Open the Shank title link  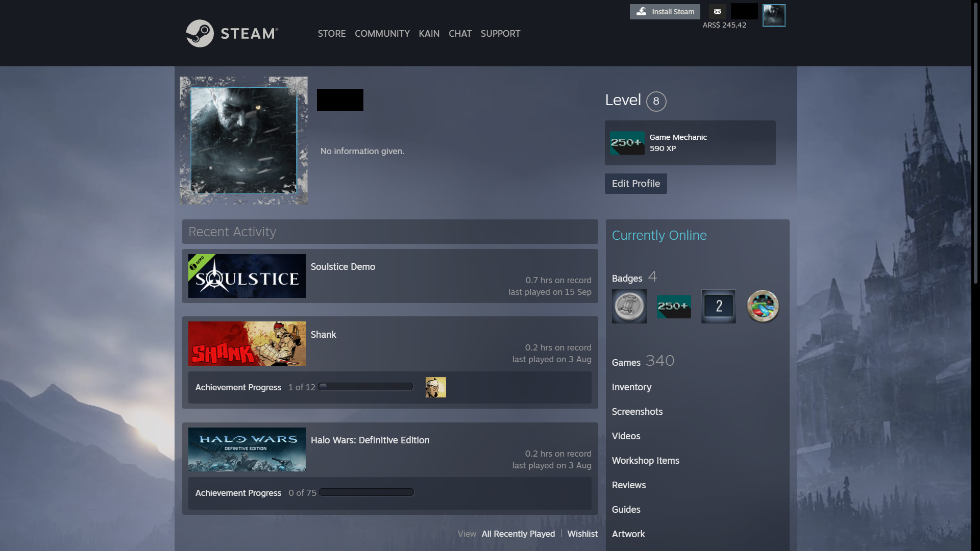tap(324, 335)
